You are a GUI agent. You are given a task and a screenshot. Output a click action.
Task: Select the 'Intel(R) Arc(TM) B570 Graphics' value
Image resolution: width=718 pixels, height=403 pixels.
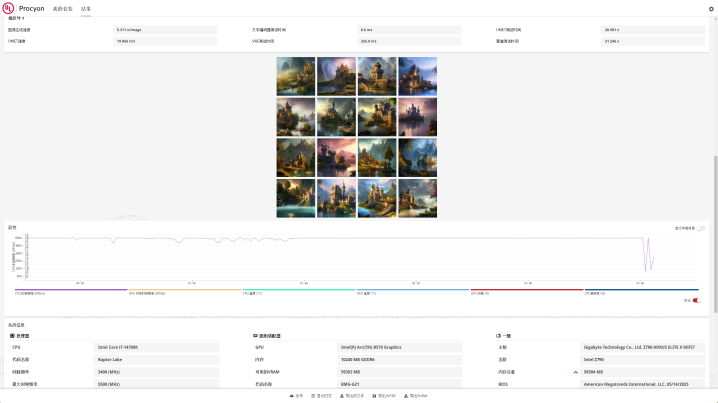coord(400,347)
